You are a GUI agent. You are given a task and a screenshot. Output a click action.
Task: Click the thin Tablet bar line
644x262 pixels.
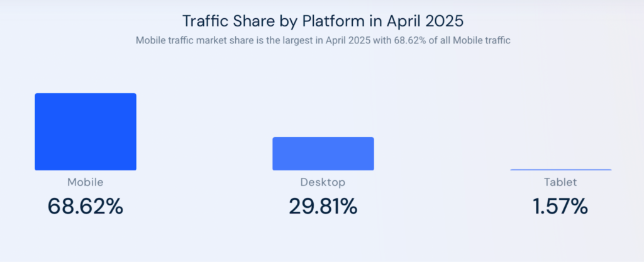560,170
